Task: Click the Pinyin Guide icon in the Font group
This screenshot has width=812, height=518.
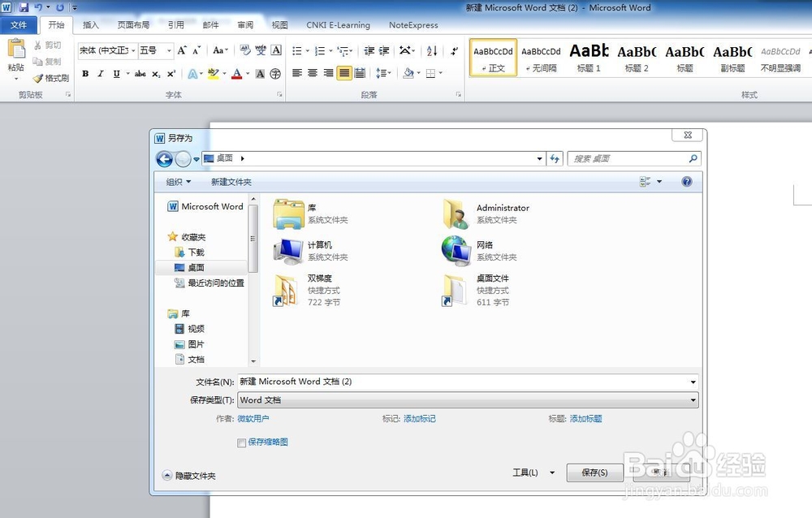Action: coord(260,49)
